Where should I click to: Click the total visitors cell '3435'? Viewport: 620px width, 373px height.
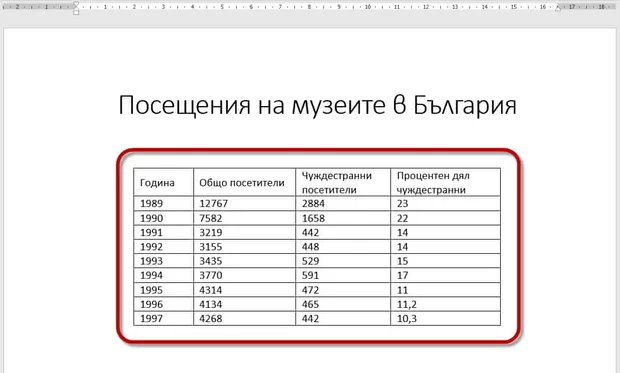(244, 261)
